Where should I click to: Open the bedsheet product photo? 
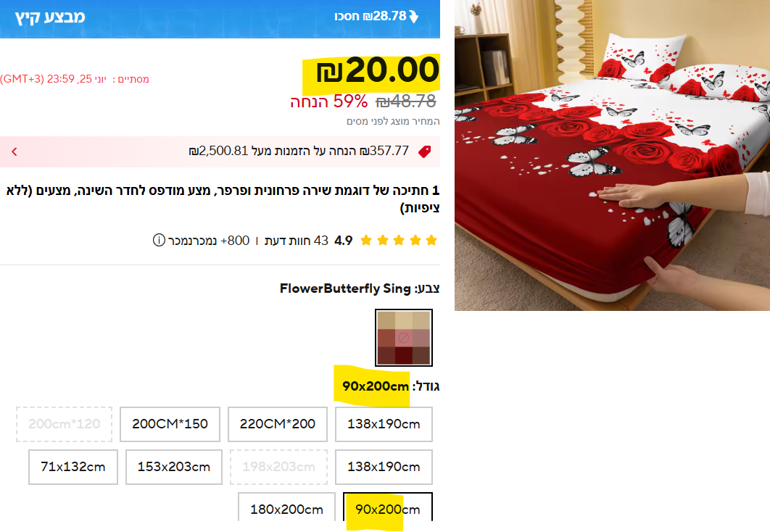point(612,155)
